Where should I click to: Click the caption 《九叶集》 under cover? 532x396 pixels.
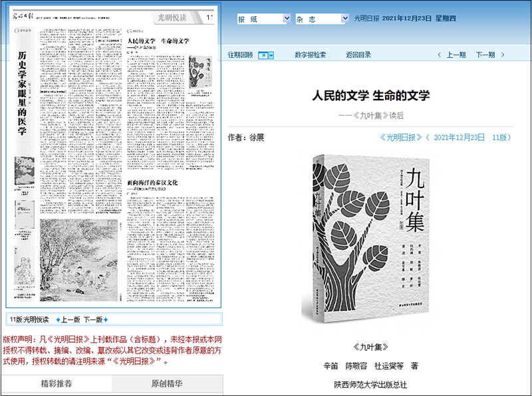(x=370, y=347)
